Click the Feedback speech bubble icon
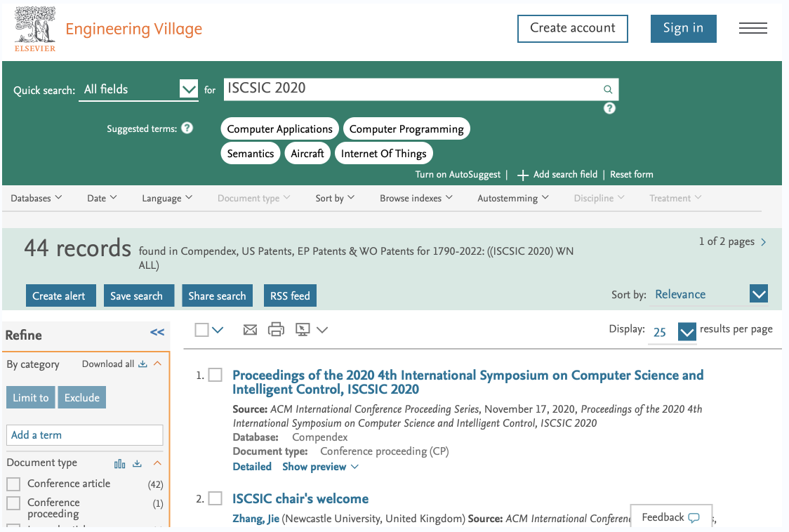The width and height of the screenshot is (789, 532). coord(694,517)
